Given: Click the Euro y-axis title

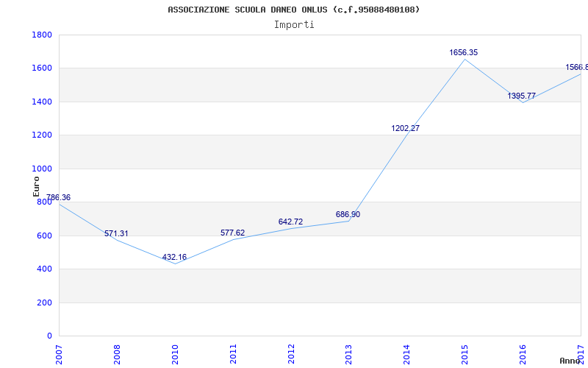Looking at the screenshot, I should pos(36,186).
